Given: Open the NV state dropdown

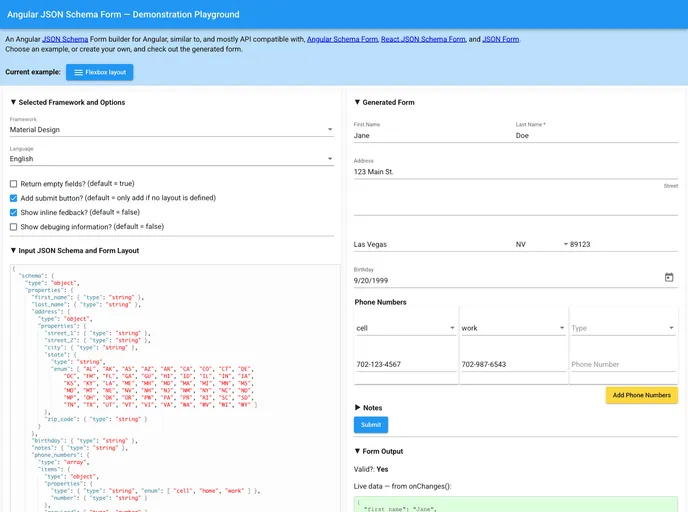Looking at the screenshot, I should pos(542,244).
